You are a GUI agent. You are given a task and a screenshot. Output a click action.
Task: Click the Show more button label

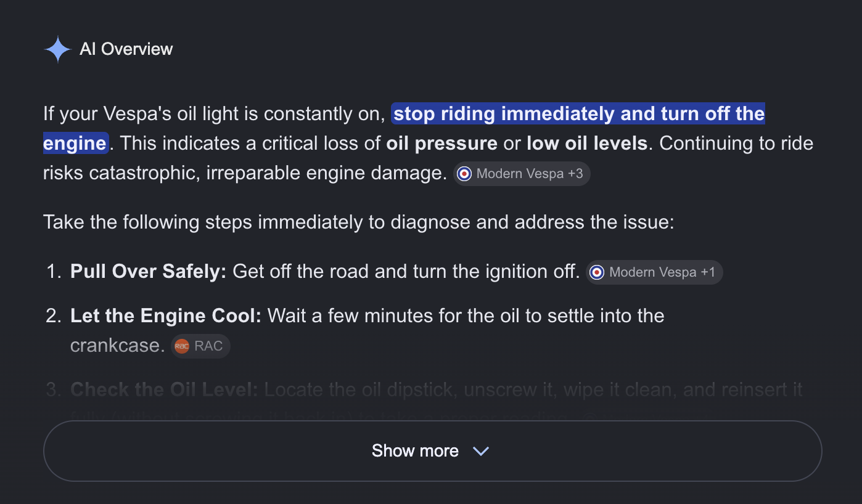click(x=415, y=451)
